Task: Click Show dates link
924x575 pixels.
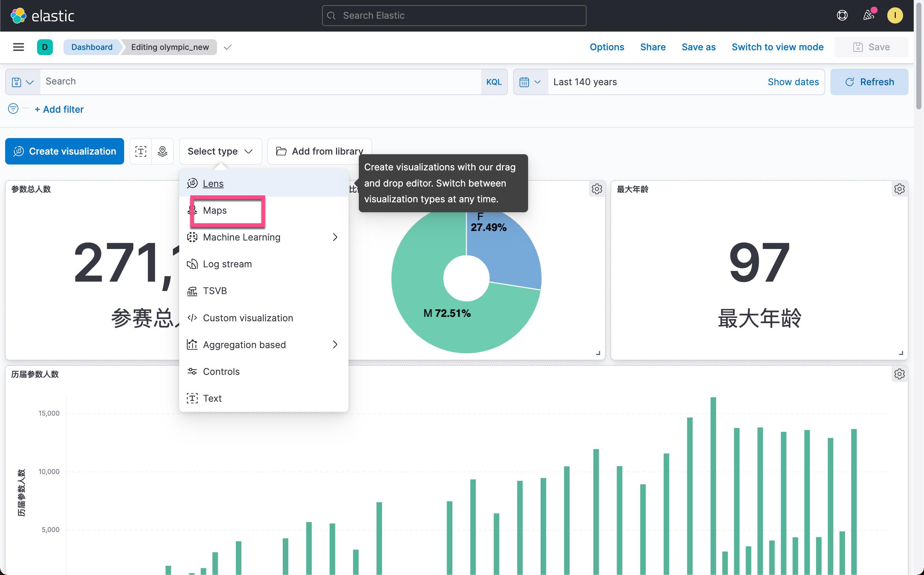Action: [x=793, y=82]
